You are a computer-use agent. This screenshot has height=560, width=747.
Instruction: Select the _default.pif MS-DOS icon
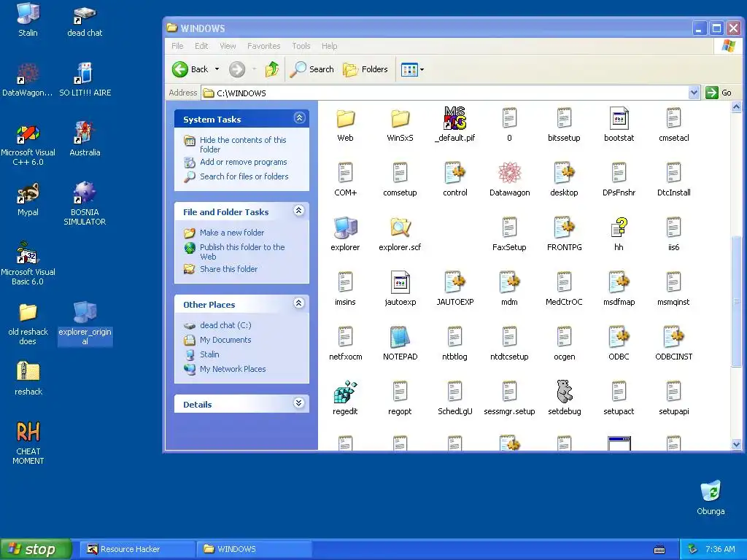(x=455, y=118)
